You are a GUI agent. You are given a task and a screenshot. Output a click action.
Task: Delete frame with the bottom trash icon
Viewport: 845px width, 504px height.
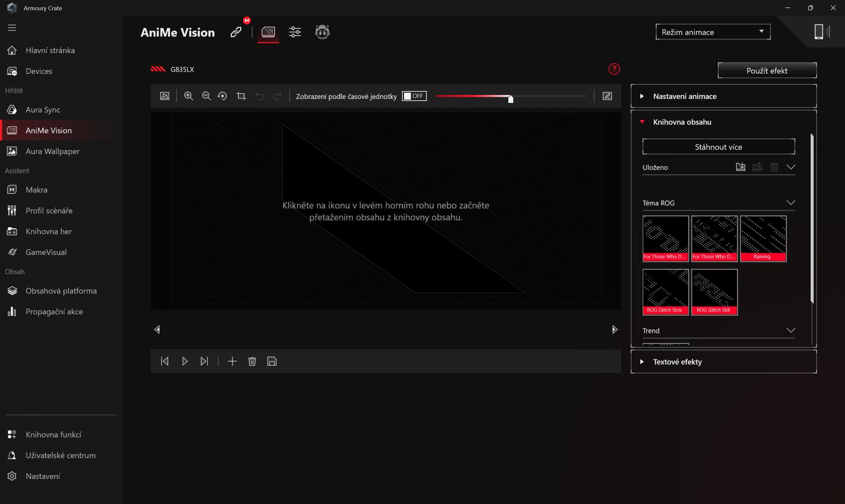point(252,361)
